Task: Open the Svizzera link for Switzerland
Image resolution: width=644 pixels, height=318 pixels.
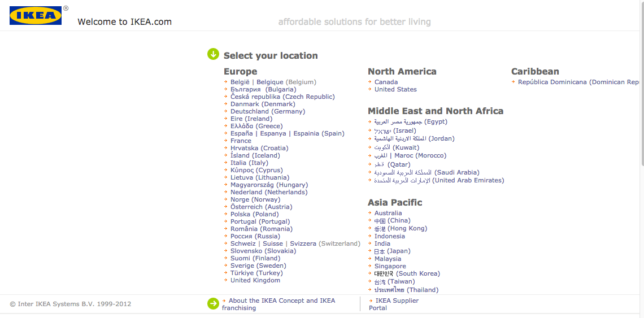Action: click(x=303, y=243)
